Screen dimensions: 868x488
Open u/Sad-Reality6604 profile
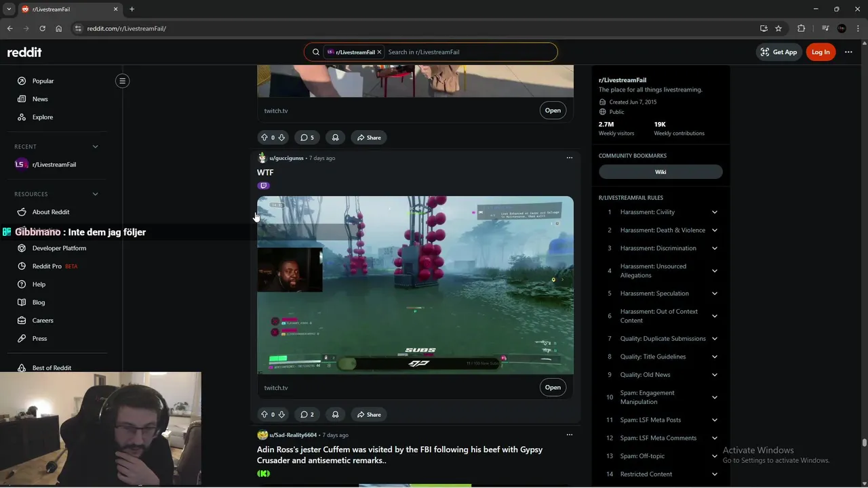click(293, 435)
